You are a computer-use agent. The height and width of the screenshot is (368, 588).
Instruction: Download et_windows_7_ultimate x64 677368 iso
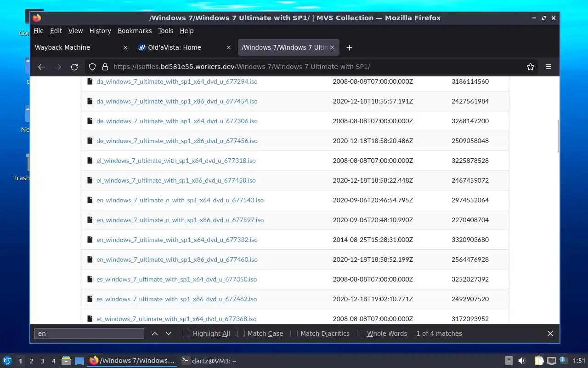pyautogui.click(x=176, y=319)
